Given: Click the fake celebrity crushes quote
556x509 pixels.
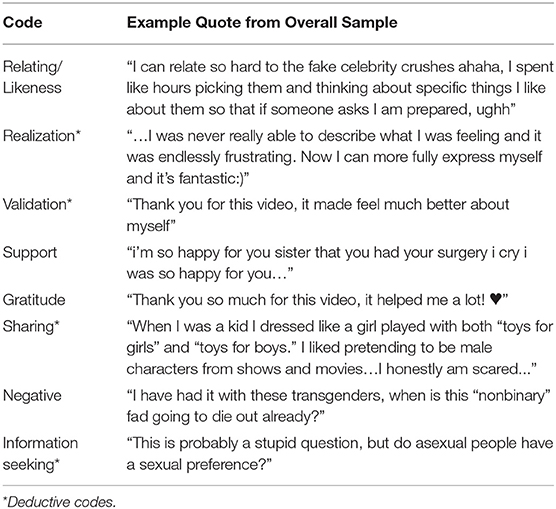Looking at the screenshot, I should point(340,88).
